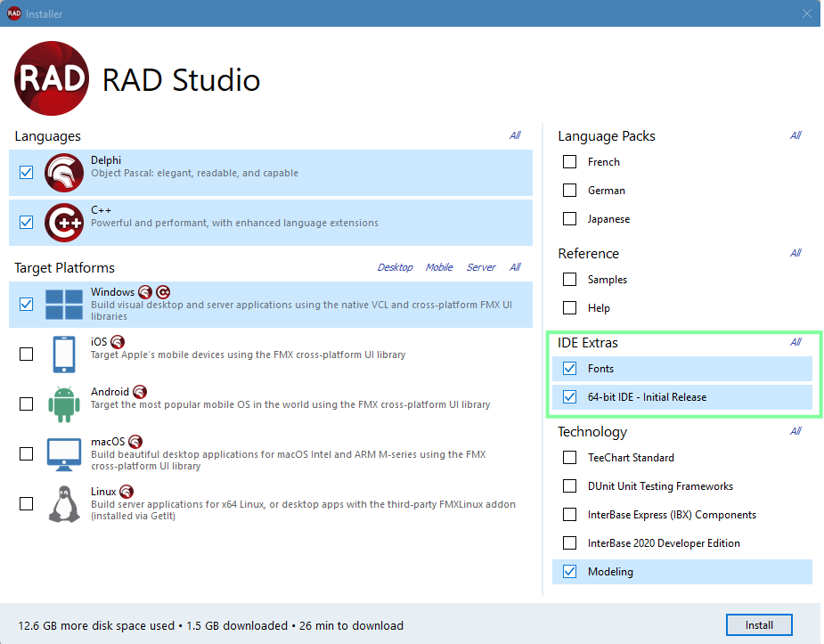The width and height of the screenshot is (824, 644).
Task: Close the Installer window
Action: click(807, 13)
